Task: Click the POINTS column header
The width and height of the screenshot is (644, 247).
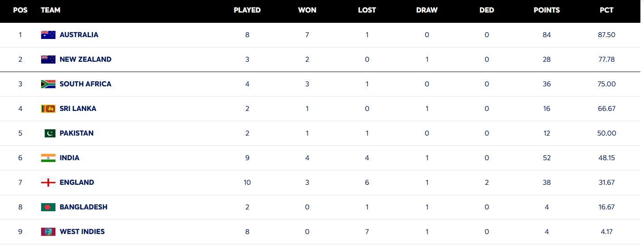Action: coord(547,10)
